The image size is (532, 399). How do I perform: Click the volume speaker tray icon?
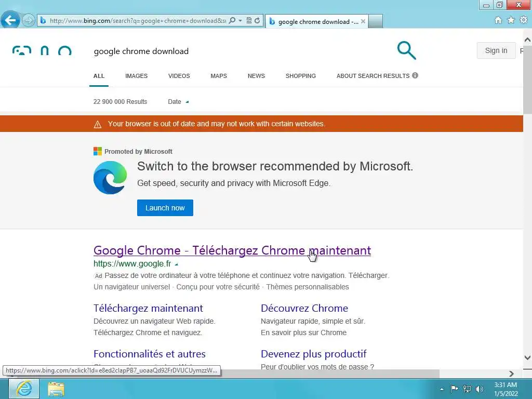479,389
